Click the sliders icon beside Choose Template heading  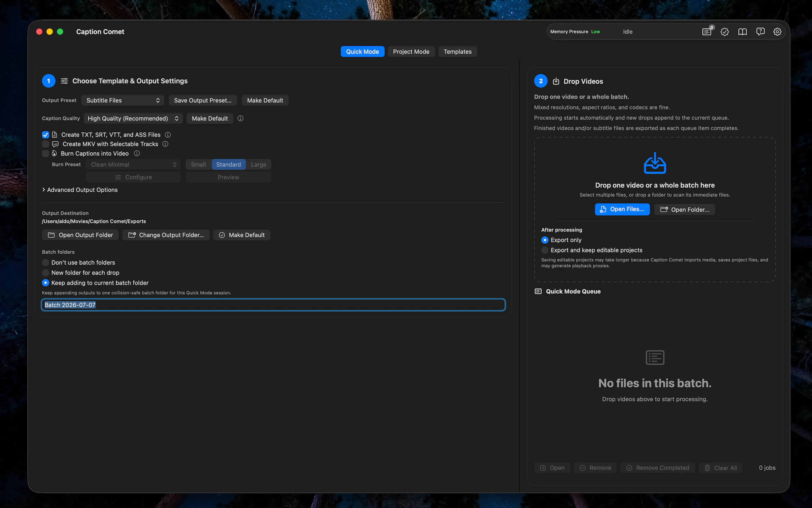64,81
